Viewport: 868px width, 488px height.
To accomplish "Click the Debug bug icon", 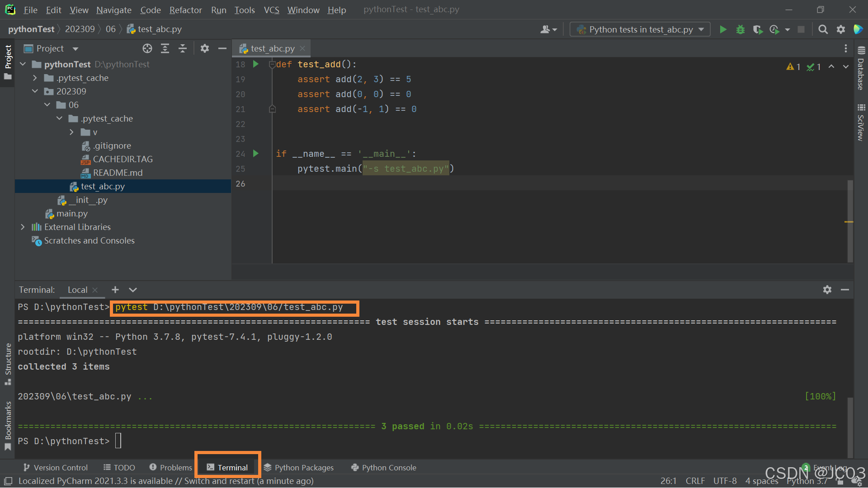I will [741, 29].
